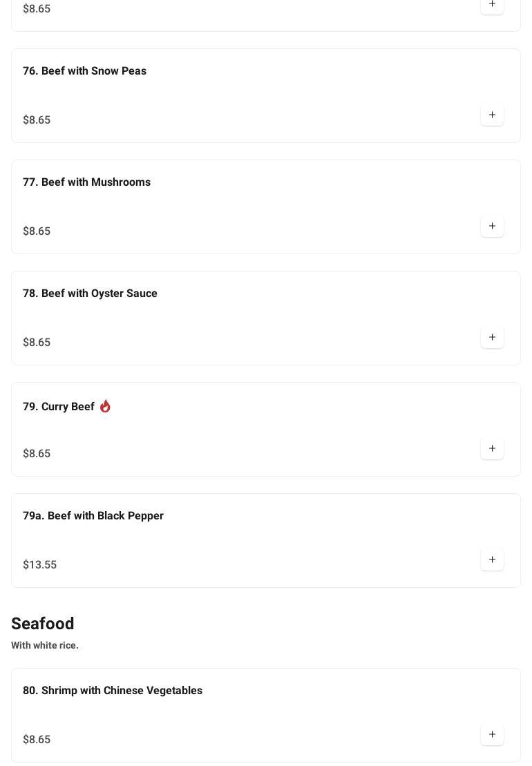Open 80. Shrimp with Chinese Vegetables title
The width and height of the screenshot is (532, 766).
coord(113,691)
